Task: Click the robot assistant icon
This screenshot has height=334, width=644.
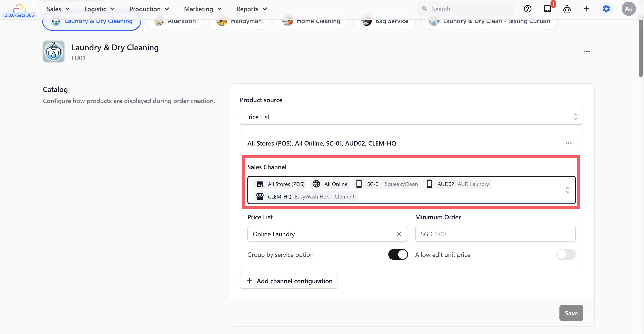Action: [567, 9]
